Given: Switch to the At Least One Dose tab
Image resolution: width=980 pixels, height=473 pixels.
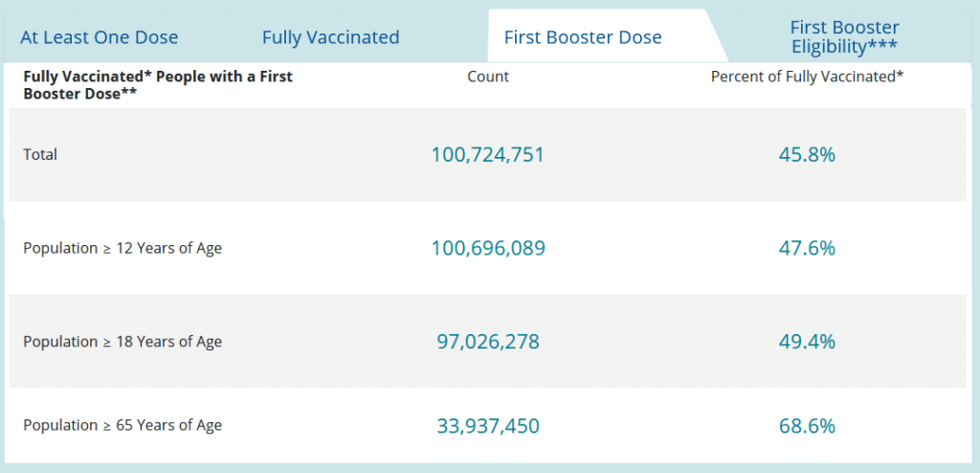Looking at the screenshot, I should coord(100,37).
